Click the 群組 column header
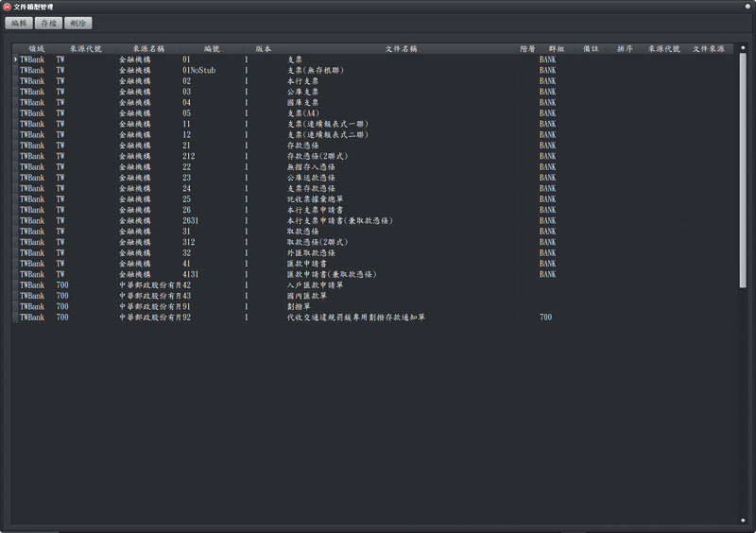This screenshot has width=756, height=533. coord(557,48)
